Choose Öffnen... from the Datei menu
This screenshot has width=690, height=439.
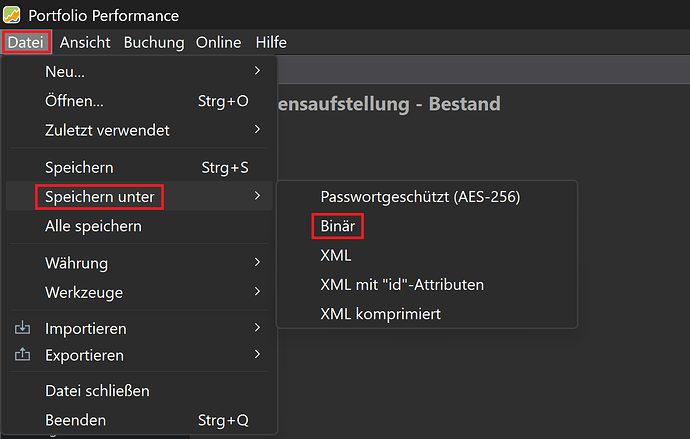75,101
